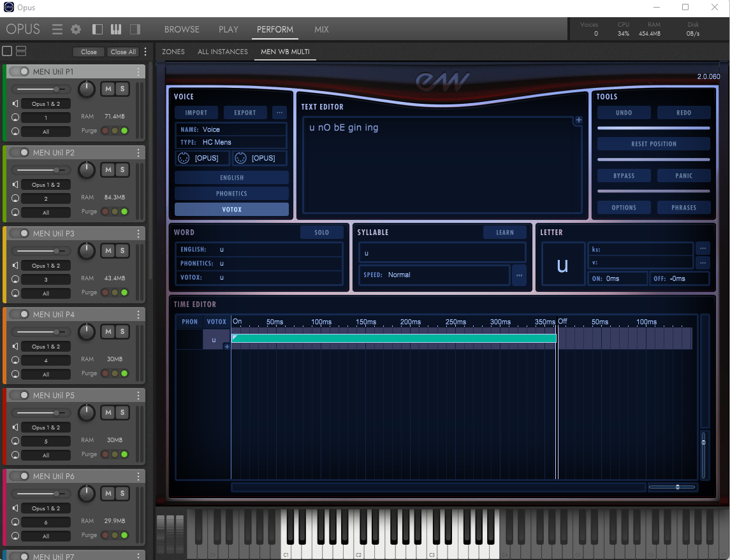Click the plus icon under time editor u row
The image size is (730, 560).
point(227,347)
